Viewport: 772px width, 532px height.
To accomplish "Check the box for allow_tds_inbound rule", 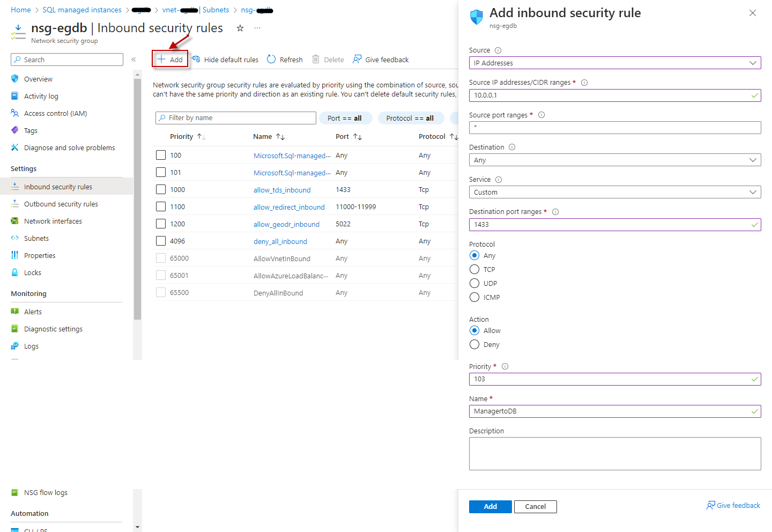I will tap(161, 189).
